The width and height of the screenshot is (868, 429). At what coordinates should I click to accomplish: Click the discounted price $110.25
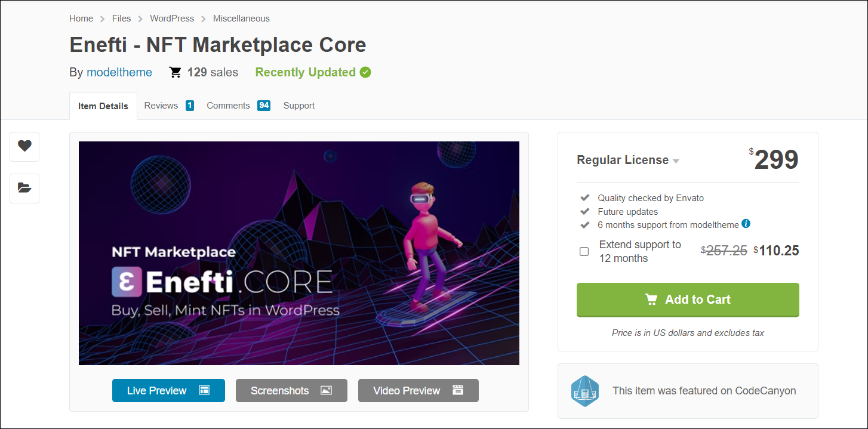click(x=776, y=251)
